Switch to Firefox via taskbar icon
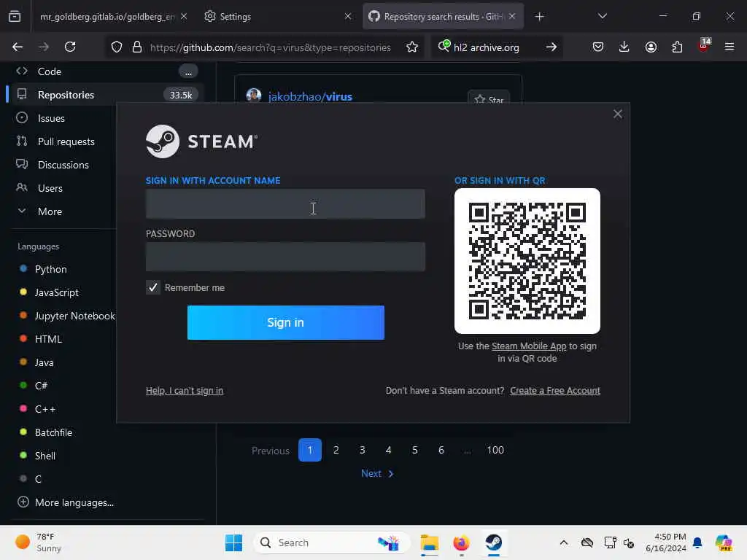The height and width of the screenshot is (560, 747). [x=461, y=542]
